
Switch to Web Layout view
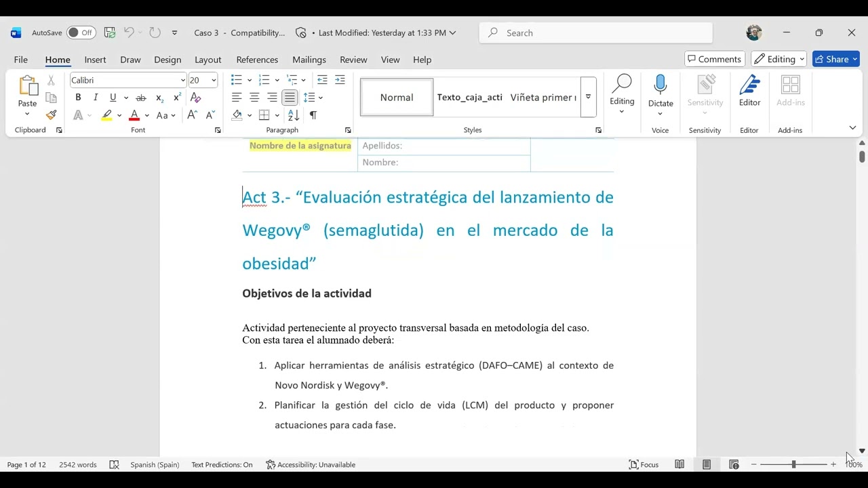(734, 464)
